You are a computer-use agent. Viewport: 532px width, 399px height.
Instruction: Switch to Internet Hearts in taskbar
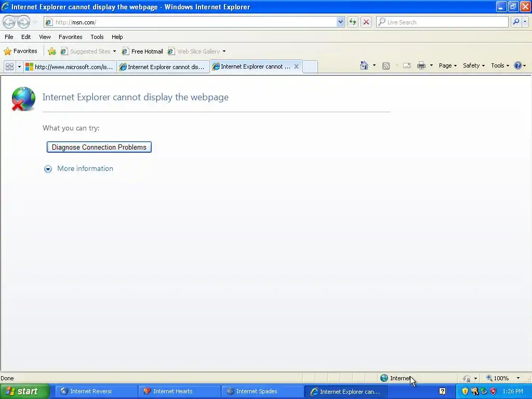(179, 391)
